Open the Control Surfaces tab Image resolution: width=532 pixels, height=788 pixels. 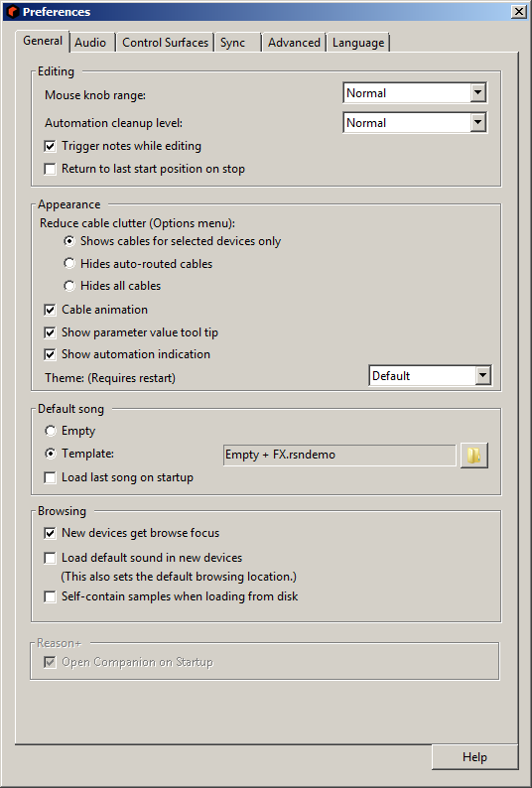click(x=165, y=43)
